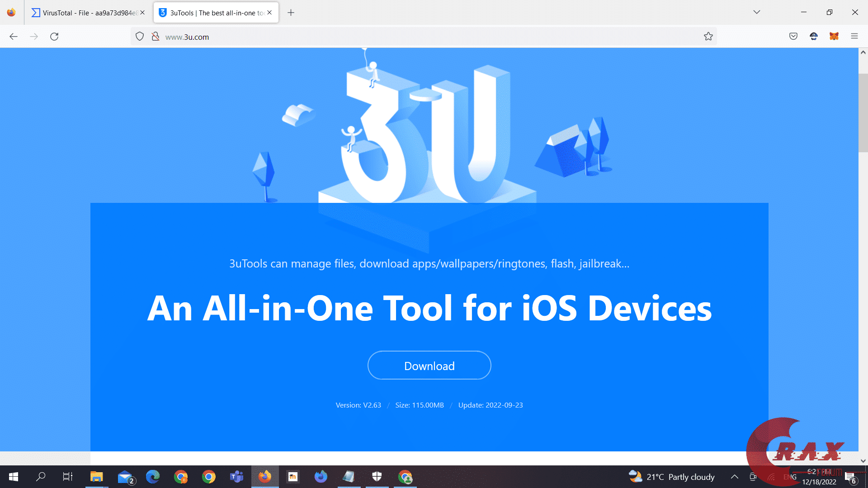Click the forward navigation arrow
Image resolution: width=868 pixels, height=488 pixels.
(x=34, y=37)
